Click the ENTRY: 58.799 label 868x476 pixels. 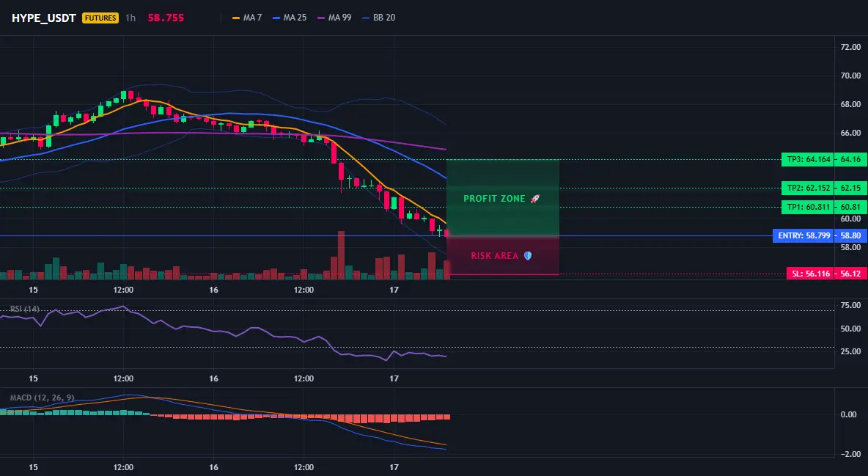(803, 236)
